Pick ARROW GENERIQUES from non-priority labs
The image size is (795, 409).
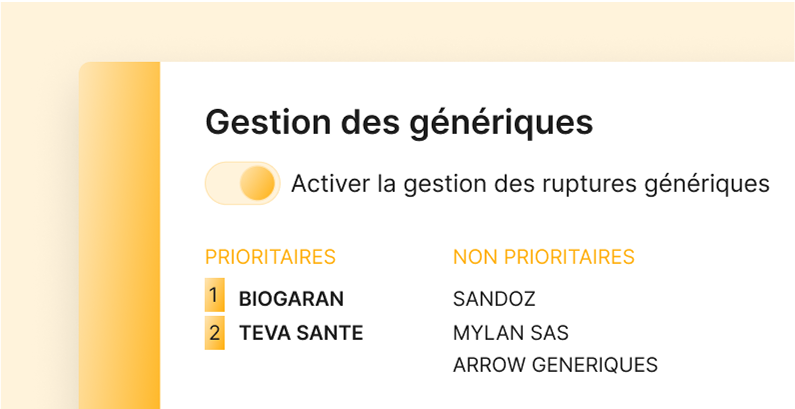(555, 365)
